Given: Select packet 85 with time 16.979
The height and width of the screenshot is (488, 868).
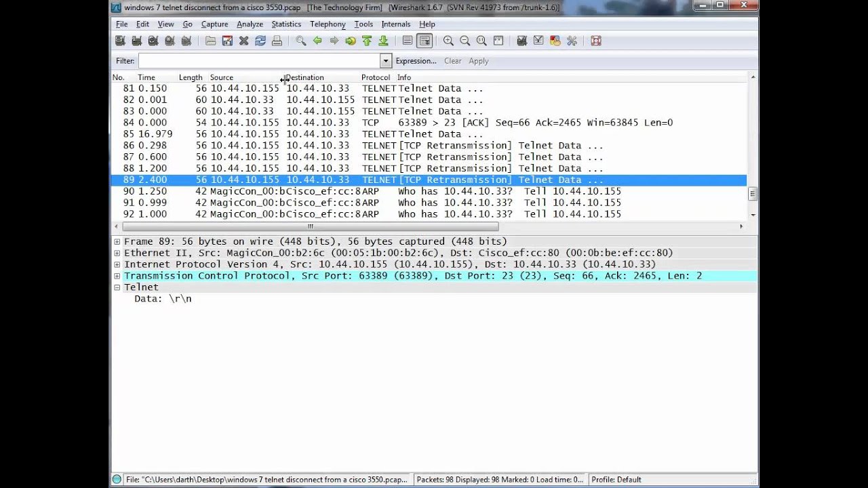Looking at the screenshot, I should [429, 134].
